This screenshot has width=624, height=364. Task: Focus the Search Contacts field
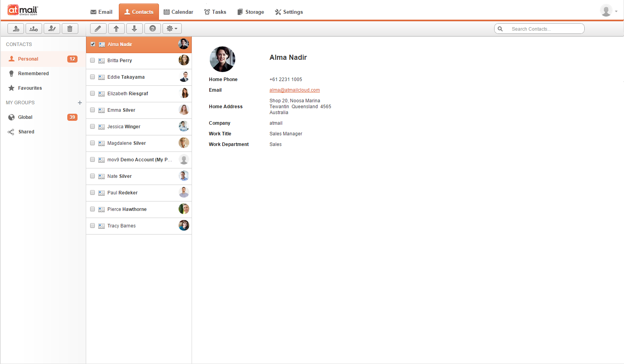pyautogui.click(x=539, y=29)
